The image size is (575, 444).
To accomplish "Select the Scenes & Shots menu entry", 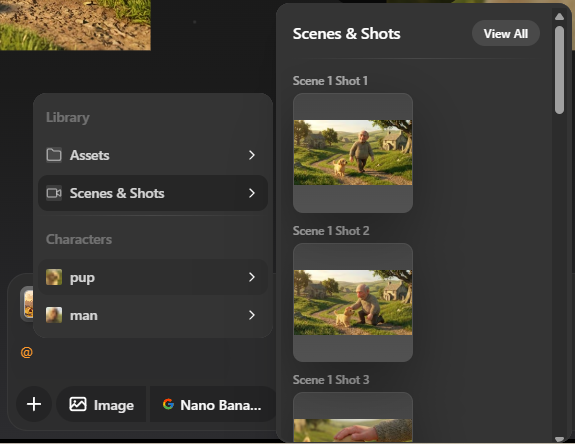I will (153, 193).
